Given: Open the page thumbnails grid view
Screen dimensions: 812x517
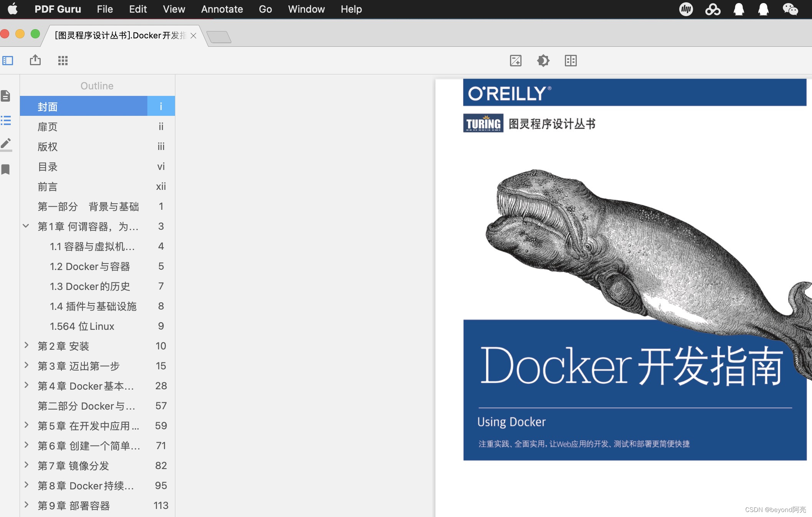Looking at the screenshot, I should click(x=63, y=61).
